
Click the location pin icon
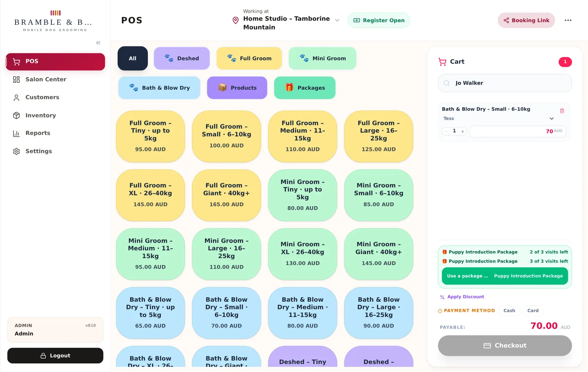pyautogui.click(x=236, y=20)
